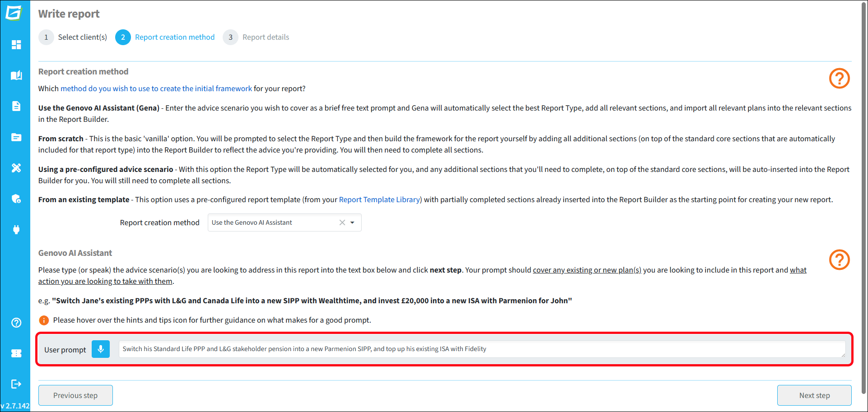
Task: Open the help question icon in sidebar
Action: click(x=16, y=323)
